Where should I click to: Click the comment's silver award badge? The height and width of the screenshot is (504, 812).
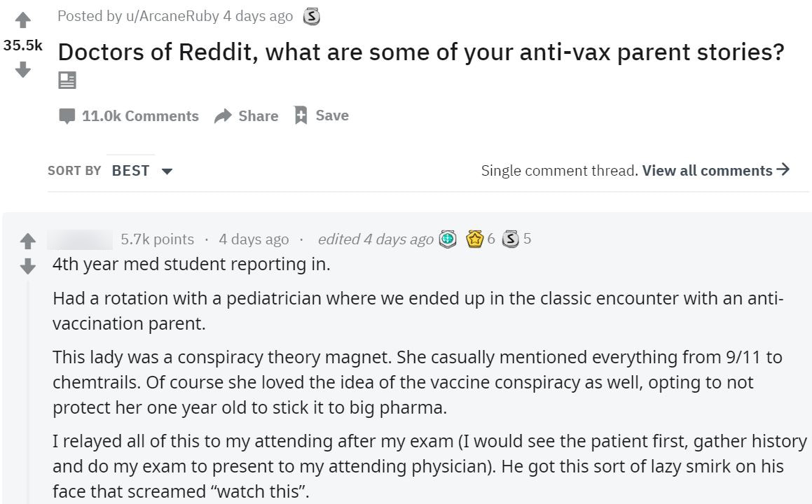(x=510, y=239)
